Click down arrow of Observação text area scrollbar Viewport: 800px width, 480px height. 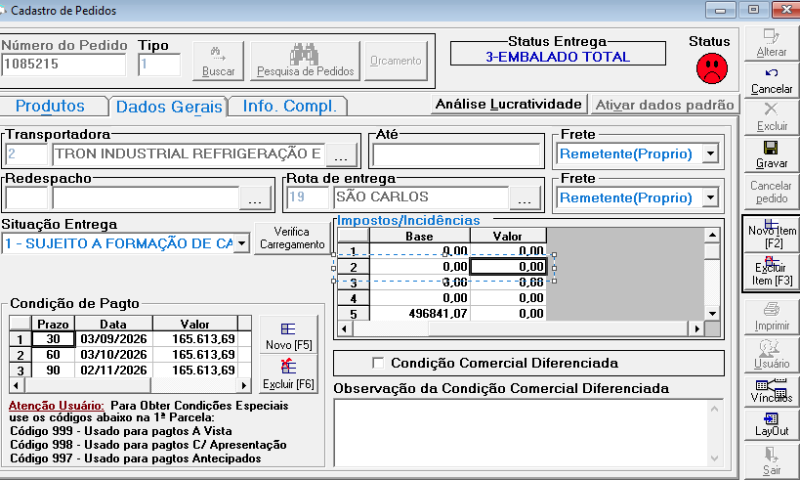[x=714, y=458]
